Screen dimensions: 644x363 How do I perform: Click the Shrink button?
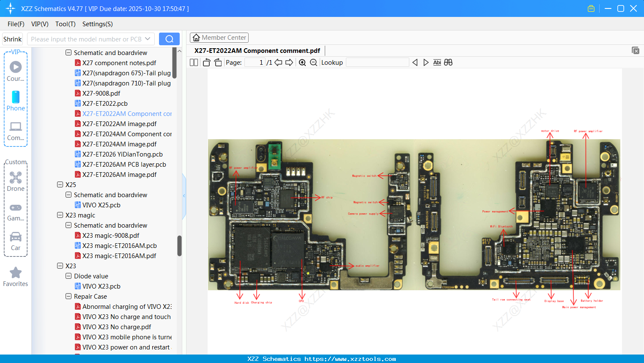coord(12,38)
